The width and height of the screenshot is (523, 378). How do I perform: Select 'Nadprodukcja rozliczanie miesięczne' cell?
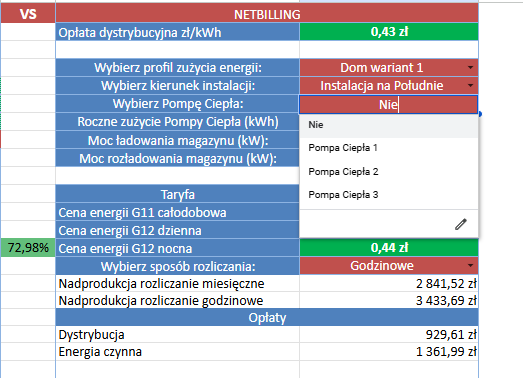tap(177, 284)
